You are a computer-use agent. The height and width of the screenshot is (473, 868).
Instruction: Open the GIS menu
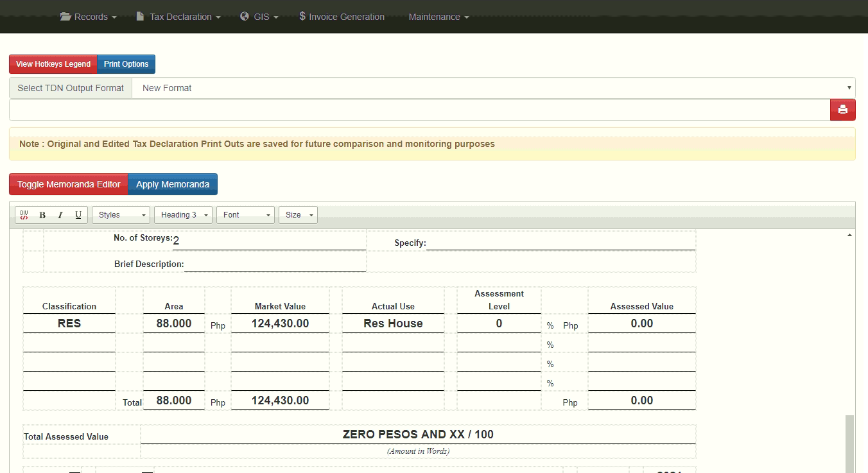(x=259, y=17)
